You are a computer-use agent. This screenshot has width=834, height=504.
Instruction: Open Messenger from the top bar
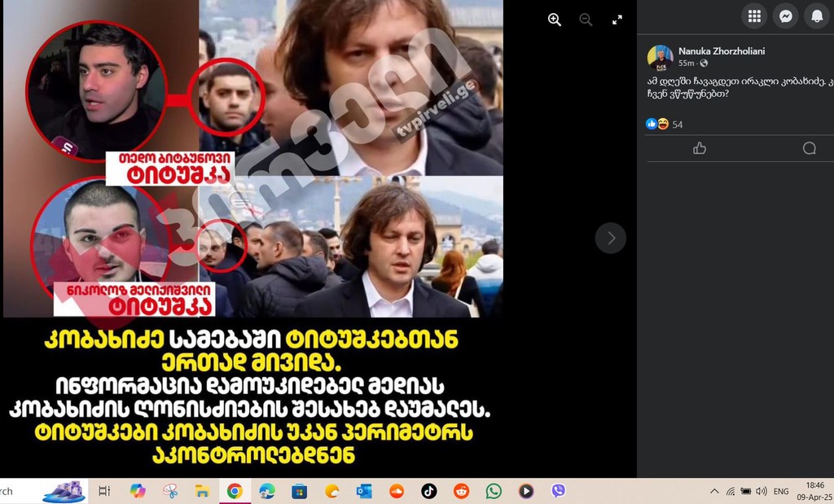click(x=784, y=15)
